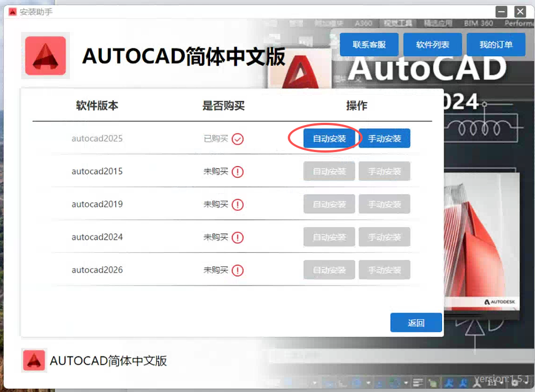535x392 pixels.
Task: Click the warning icon beside autocad2019 status
Action: [238, 204]
